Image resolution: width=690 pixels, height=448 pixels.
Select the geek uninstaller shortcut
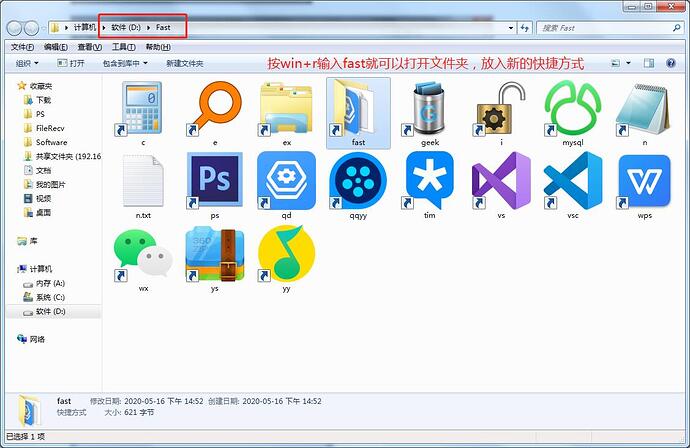pos(430,113)
